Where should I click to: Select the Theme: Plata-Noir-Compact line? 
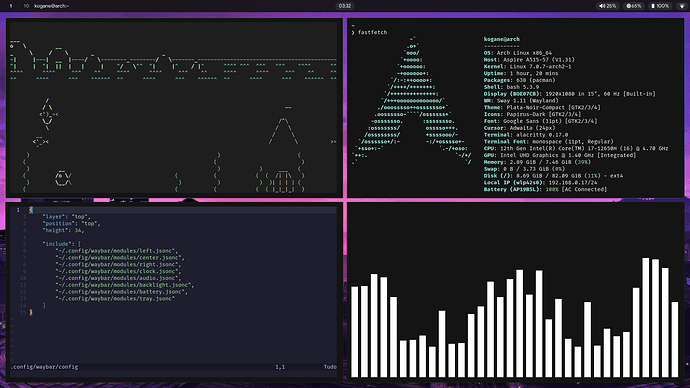click(542, 107)
